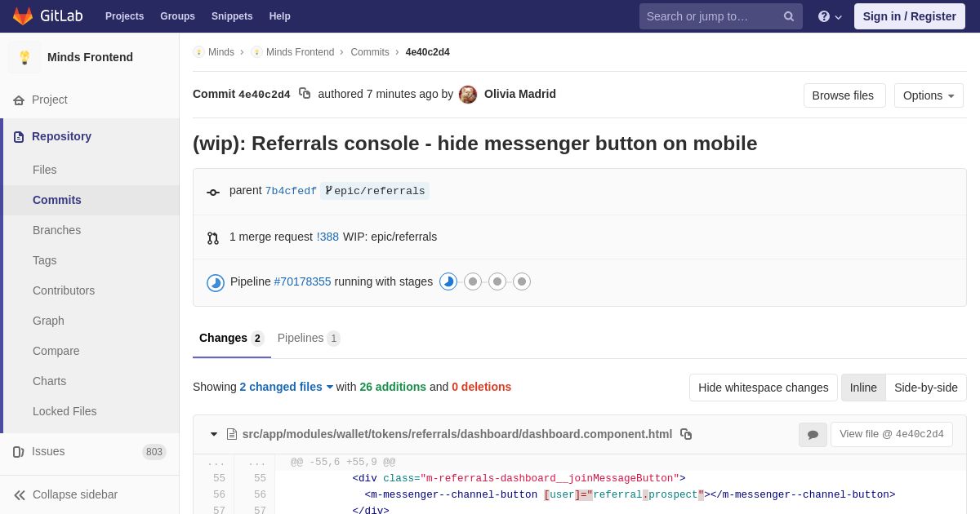The width and height of the screenshot is (980, 514).
Task: Copy dashboard.component.html file path
Action: click(x=686, y=434)
